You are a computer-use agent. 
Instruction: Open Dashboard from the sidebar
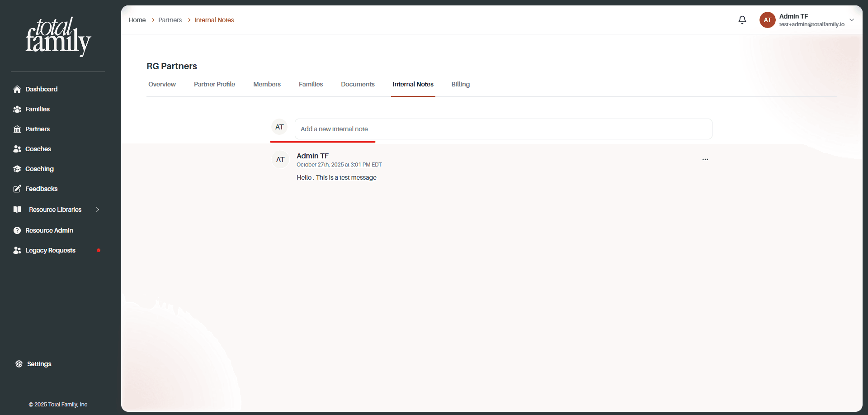42,89
